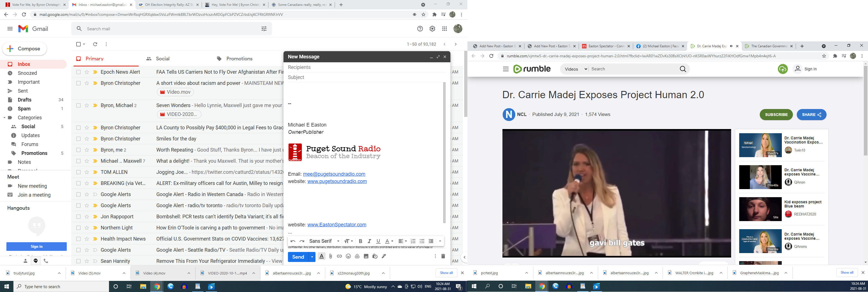Screen dimensions: 868x292
Task: Insert emoji in the new message
Action: point(348,256)
